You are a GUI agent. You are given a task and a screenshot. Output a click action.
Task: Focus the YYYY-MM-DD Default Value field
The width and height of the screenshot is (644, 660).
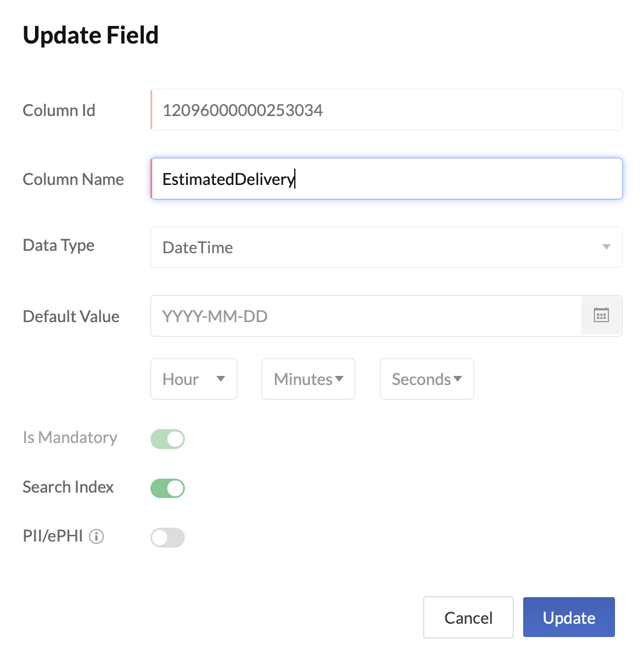[362, 315]
